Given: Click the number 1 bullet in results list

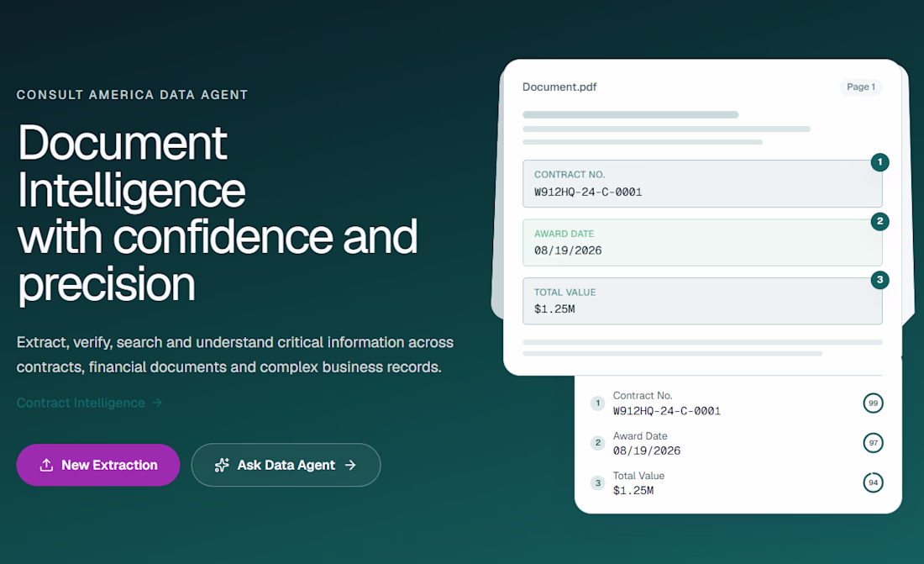Looking at the screenshot, I should click(x=597, y=403).
